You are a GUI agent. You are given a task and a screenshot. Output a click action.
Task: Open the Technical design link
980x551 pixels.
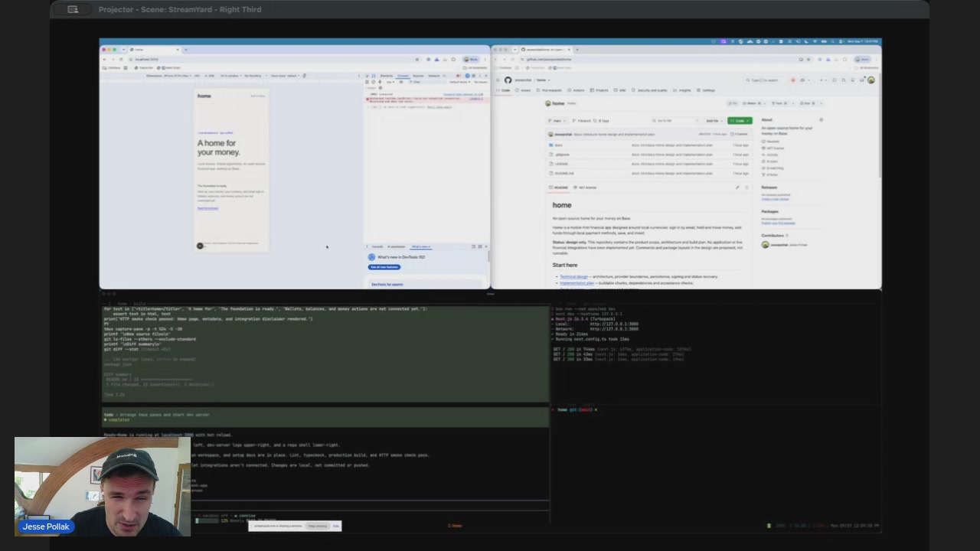[x=573, y=276]
